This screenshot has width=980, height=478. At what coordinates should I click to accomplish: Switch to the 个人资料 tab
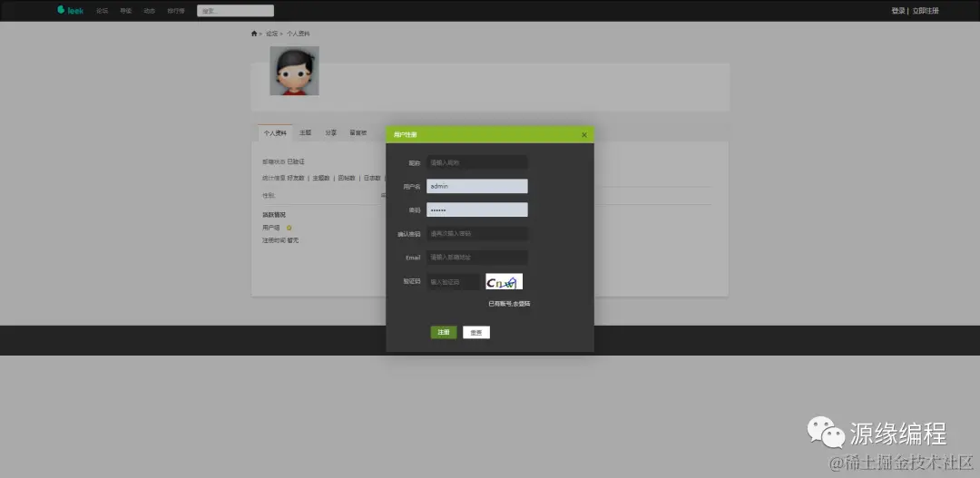pyautogui.click(x=275, y=133)
